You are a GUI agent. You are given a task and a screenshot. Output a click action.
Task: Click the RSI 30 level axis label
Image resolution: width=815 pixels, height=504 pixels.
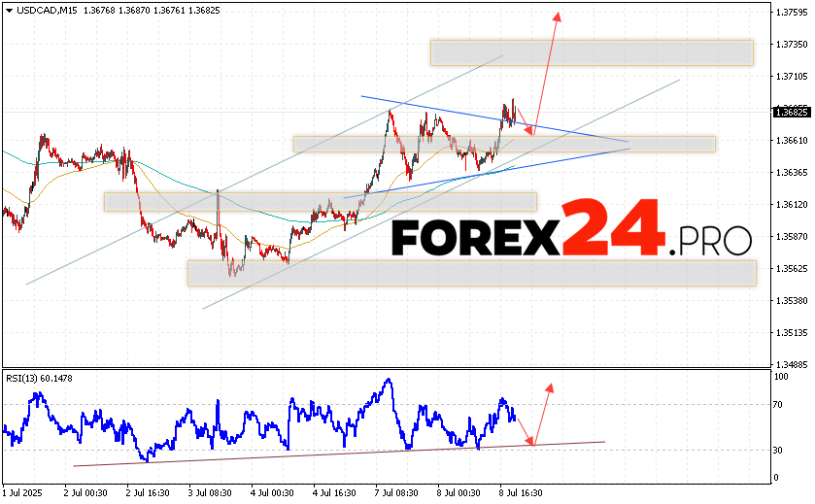[779, 451]
